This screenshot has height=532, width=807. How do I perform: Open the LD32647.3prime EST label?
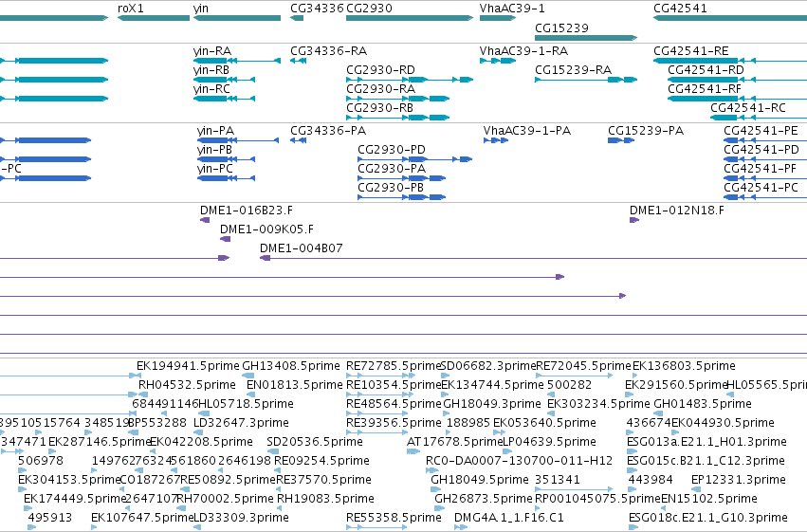pos(241,423)
